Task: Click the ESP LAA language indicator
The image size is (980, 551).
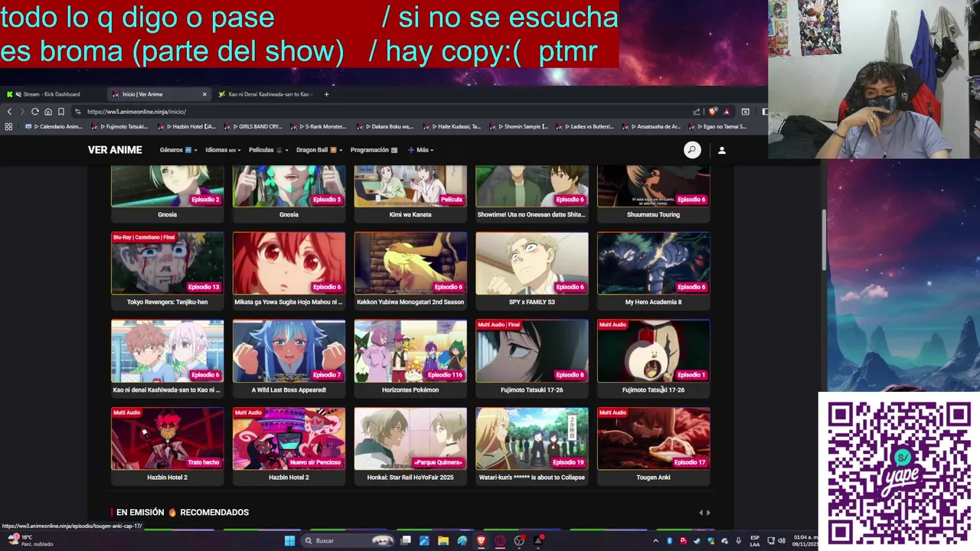Action: [755, 541]
